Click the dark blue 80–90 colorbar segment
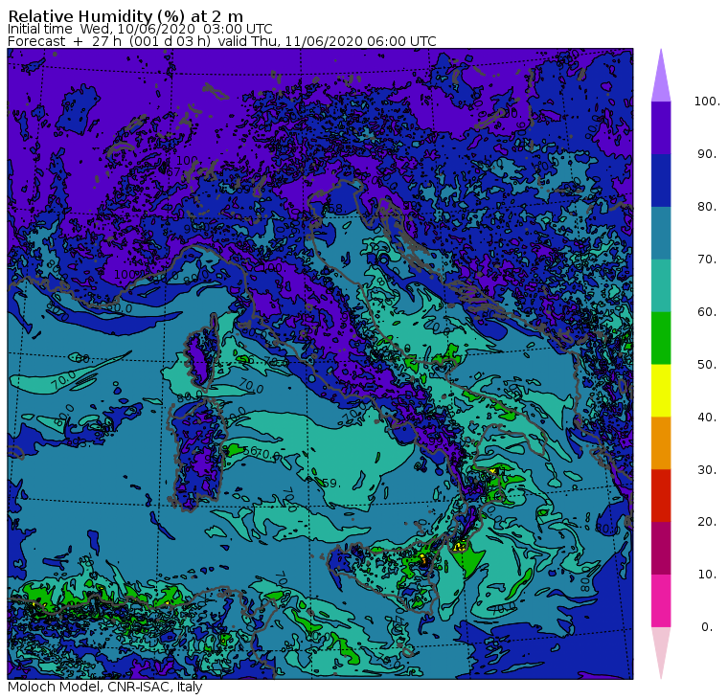 click(661, 181)
